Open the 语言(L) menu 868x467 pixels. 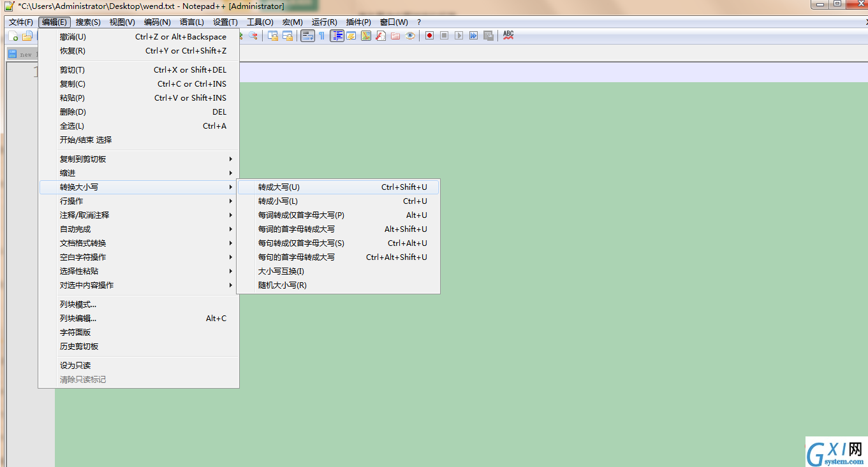(192, 22)
